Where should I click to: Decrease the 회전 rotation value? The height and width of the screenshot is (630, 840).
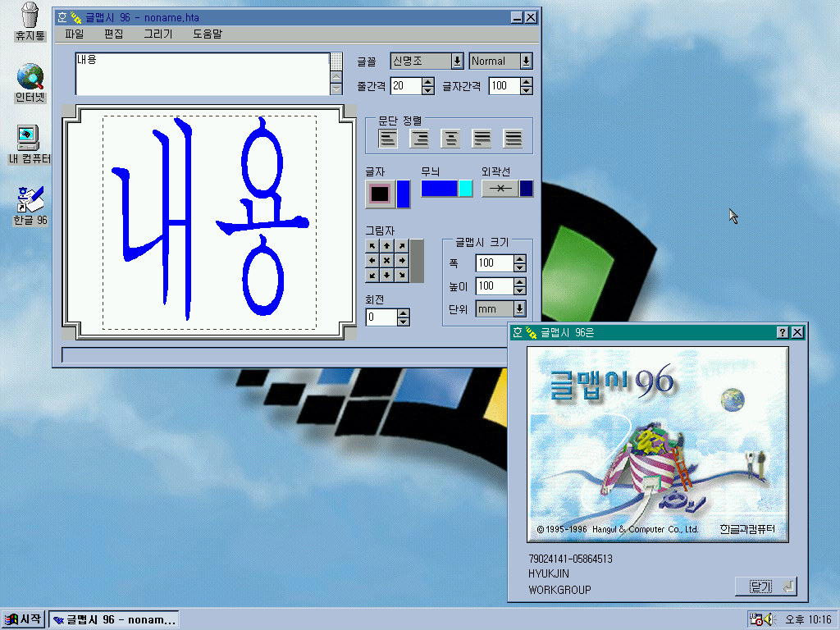404,322
